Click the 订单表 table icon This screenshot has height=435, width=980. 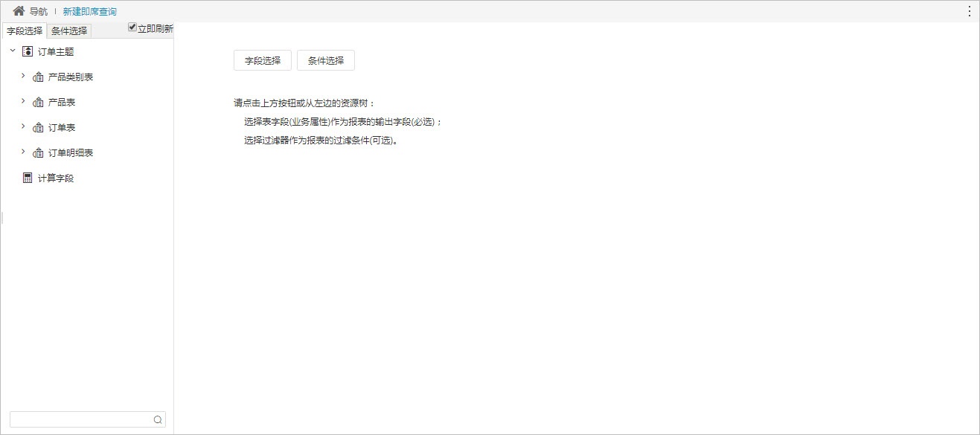tap(39, 128)
